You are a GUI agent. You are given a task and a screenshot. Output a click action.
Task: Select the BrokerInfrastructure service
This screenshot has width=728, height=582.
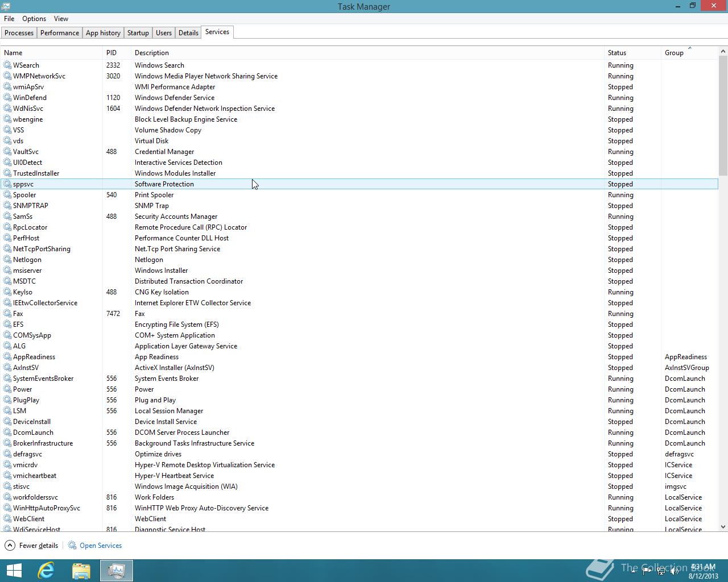pyautogui.click(x=43, y=443)
